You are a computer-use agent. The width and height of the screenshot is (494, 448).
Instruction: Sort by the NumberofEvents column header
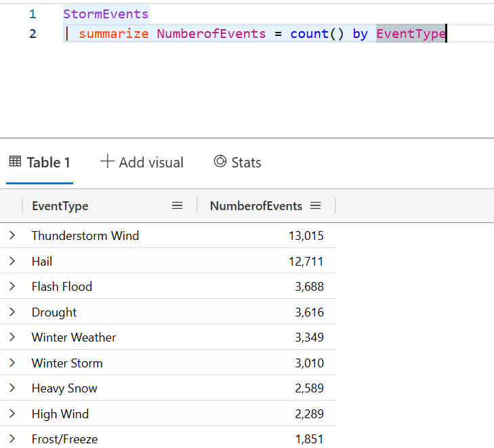[x=256, y=206]
